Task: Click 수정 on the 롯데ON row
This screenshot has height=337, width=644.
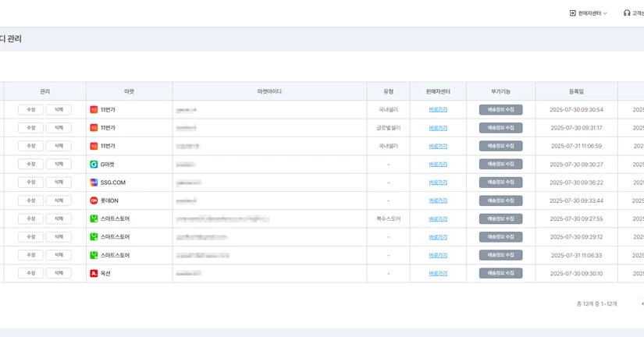Action: [x=30, y=200]
